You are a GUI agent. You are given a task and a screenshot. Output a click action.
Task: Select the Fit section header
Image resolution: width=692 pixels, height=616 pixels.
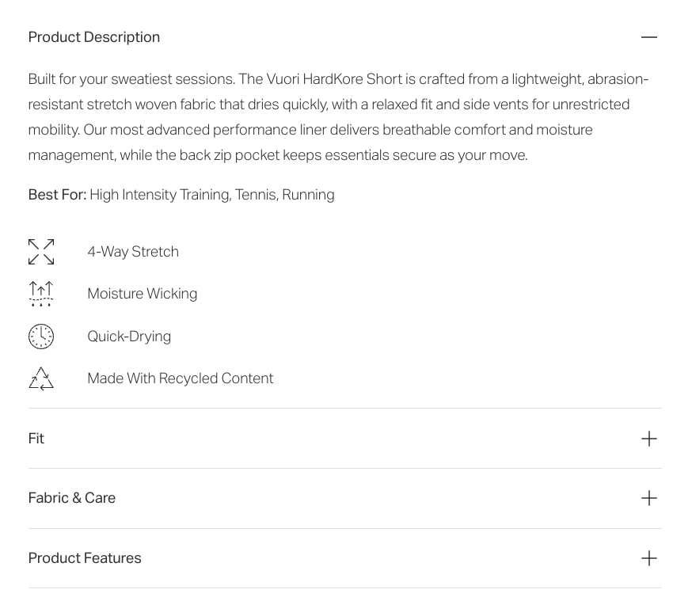pos(36,438)
